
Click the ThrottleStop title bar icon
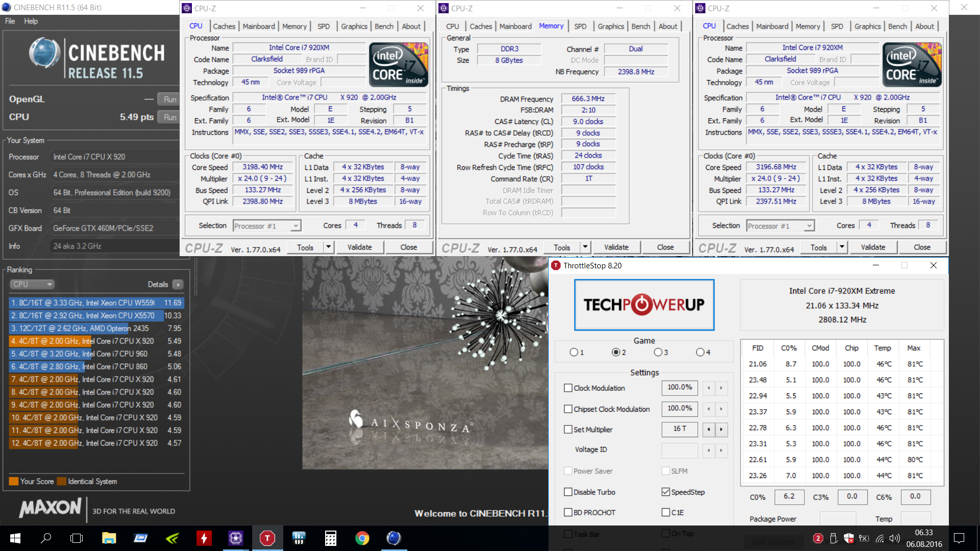click(556, 265)
